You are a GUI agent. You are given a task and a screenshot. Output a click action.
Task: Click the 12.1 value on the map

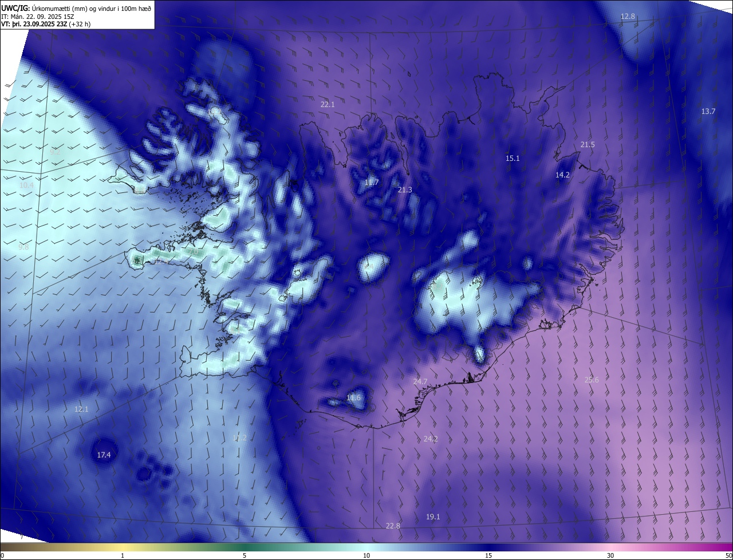[x=81, y=409]
